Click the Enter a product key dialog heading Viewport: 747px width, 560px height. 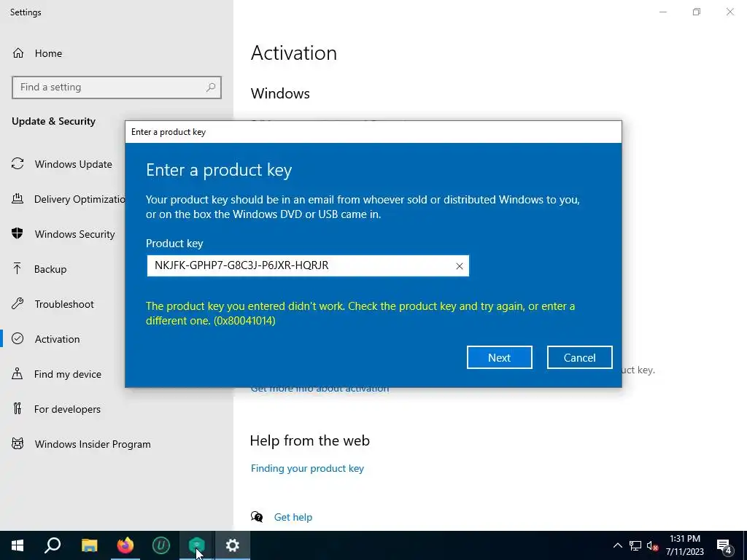[219, 170]
